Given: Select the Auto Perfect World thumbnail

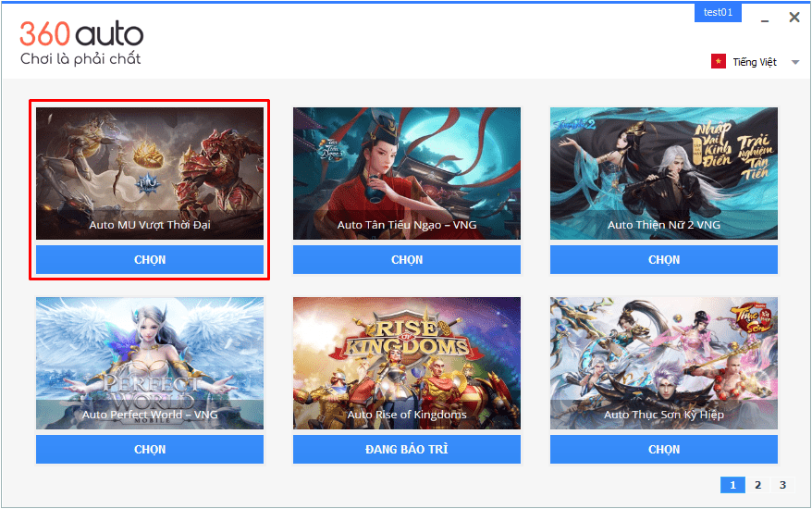Looking at the screenshot, I should pos(150,363).
